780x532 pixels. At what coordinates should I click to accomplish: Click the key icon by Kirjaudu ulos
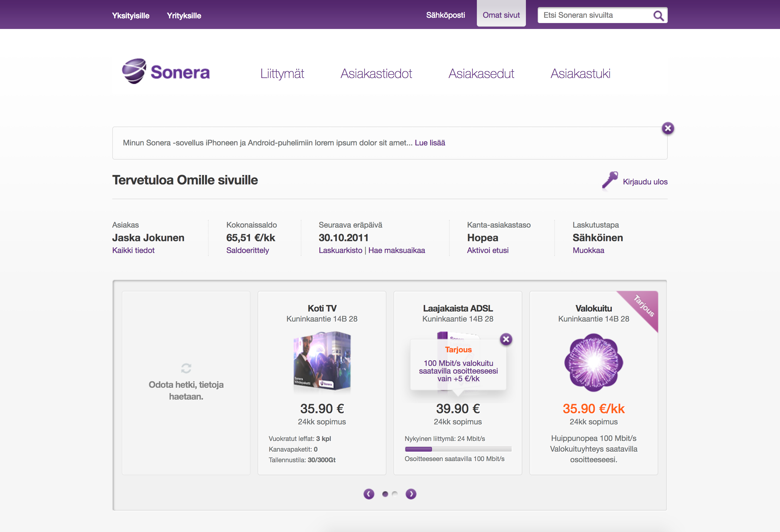point(610,180)
